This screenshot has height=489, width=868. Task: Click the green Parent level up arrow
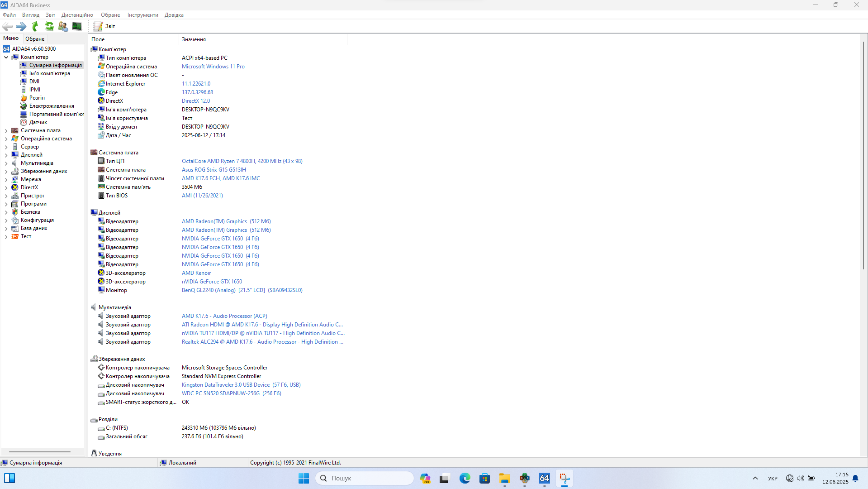[x=35, y=26]
